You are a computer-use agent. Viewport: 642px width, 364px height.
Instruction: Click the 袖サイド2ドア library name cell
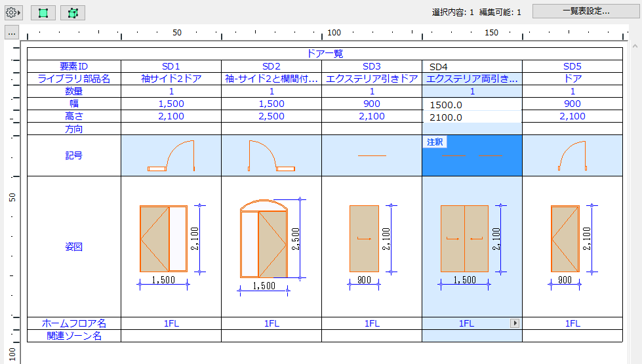tap(171, 79)
